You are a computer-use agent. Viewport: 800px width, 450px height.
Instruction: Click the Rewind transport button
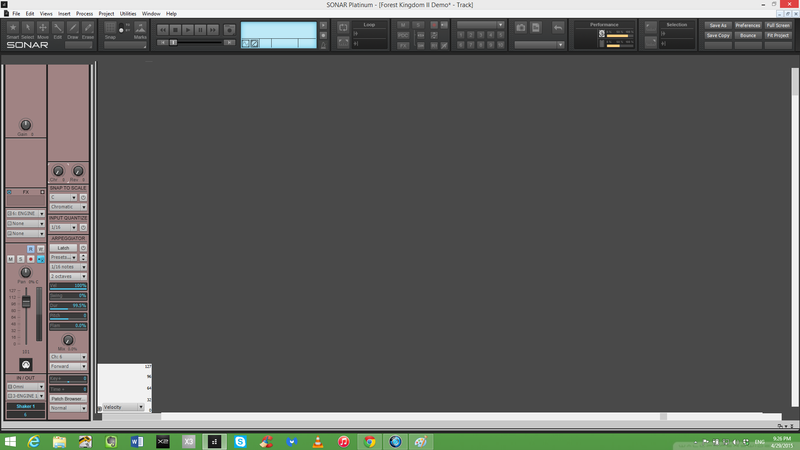(x=163, y=31)
